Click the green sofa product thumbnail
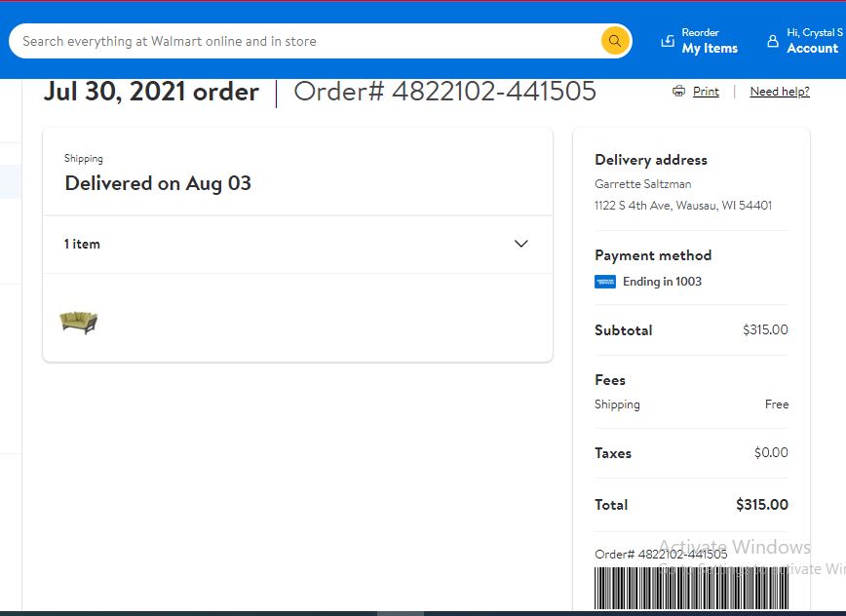 coord(79,323)
